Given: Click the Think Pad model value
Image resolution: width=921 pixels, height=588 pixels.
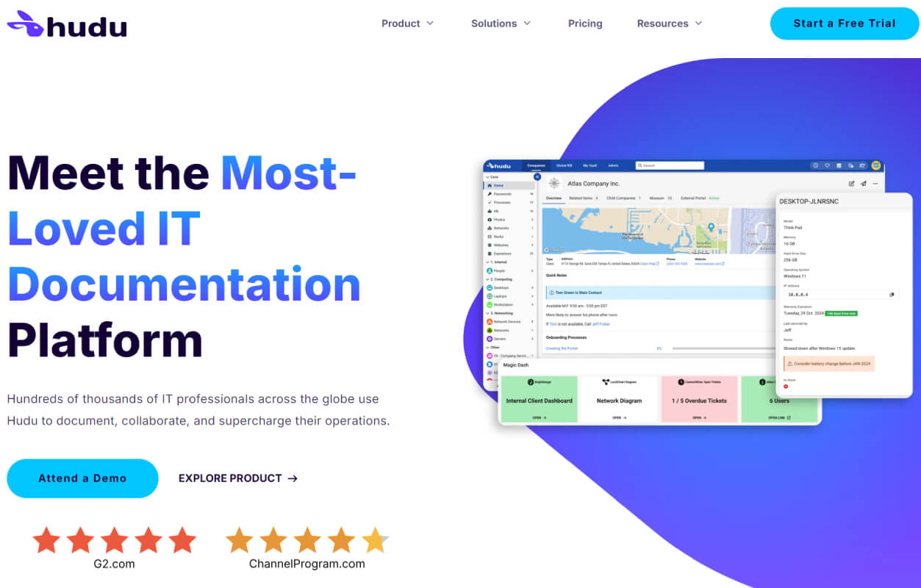Looking at the screenshot, I should click(x=792, y=228).
